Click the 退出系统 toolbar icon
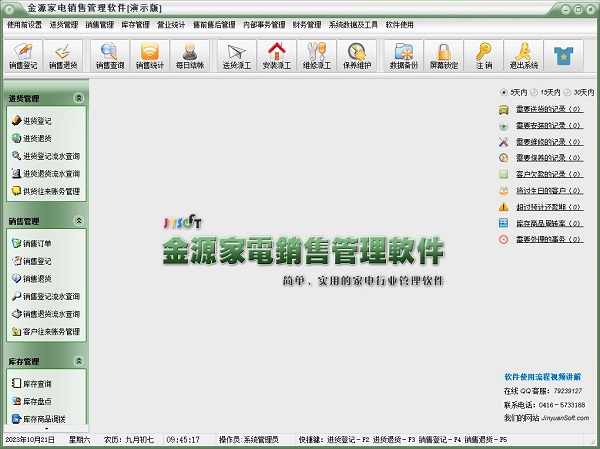Viewport: 600px width, 449px height. (x=522, y=55)
